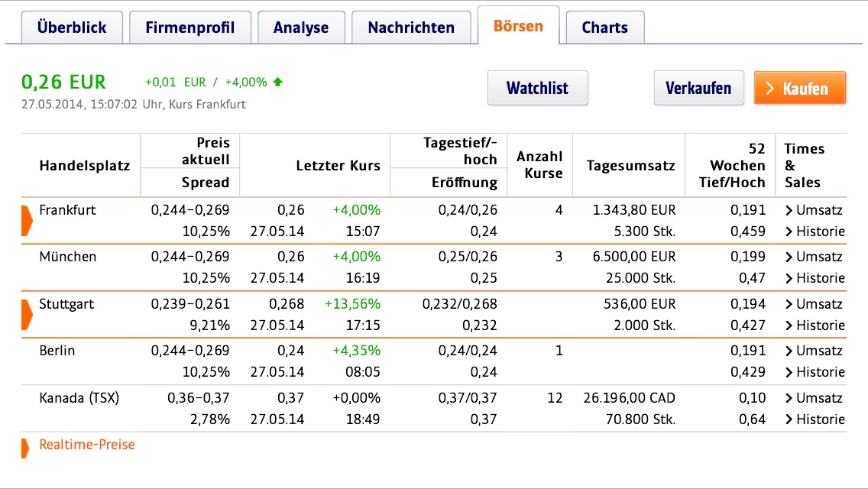Open Historie for the München row
Image resolution: width=868 pixels, height=489 pixels.
click(815, 278)
